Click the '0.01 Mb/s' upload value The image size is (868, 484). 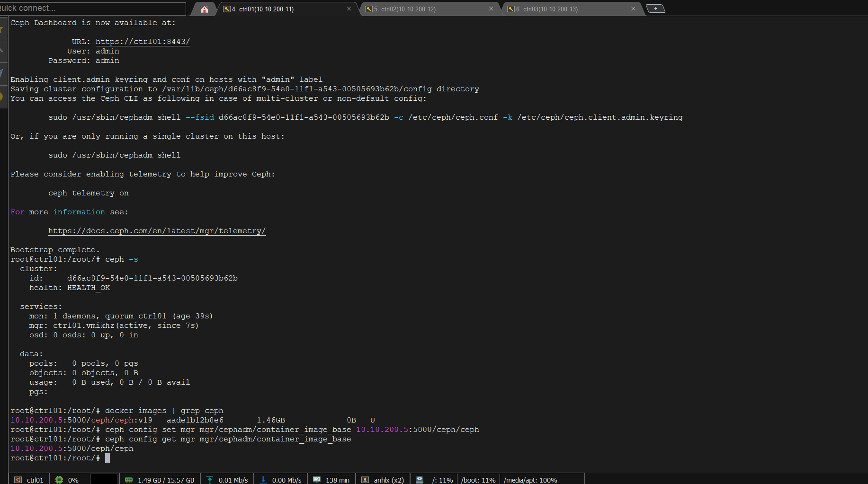point(233,480)
